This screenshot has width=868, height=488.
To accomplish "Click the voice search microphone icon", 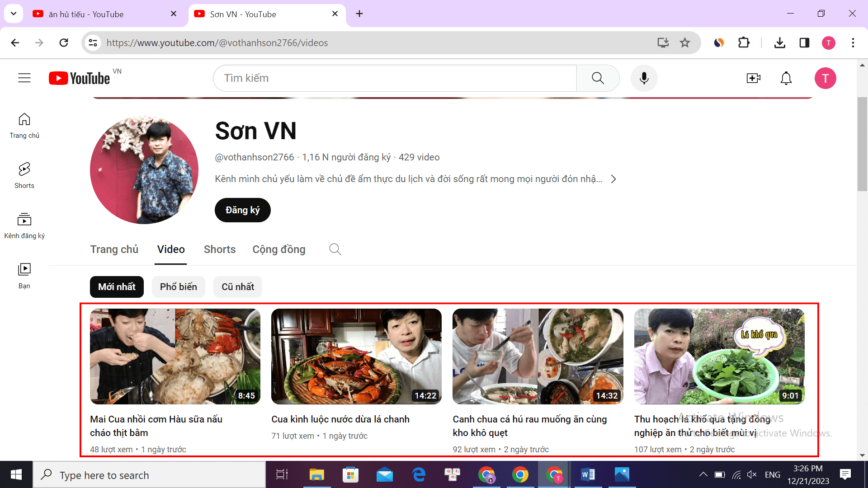I will pyautogui.click(x=644, y=78).
